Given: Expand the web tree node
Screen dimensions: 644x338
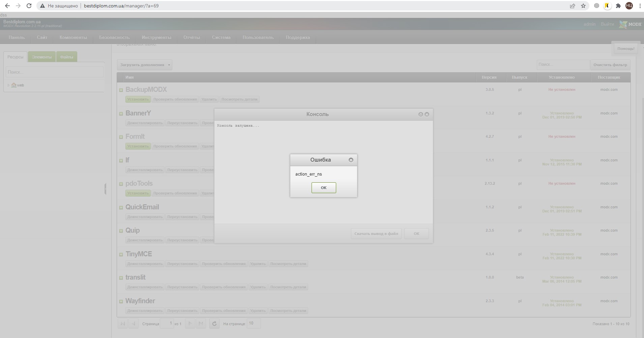Looking at the screenshot, I should click(x=8, y=85).
